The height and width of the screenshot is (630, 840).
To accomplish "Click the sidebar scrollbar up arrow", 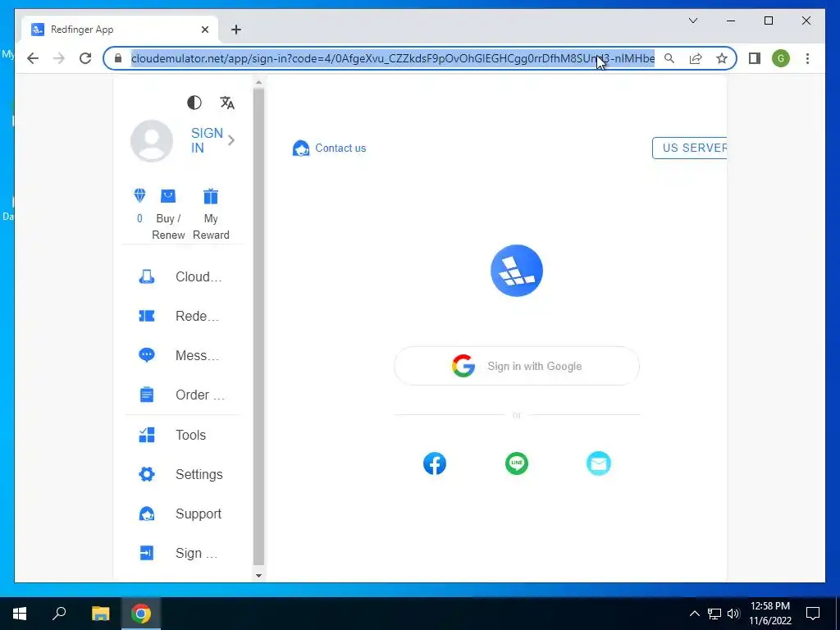I will click(x=258, y=83).
